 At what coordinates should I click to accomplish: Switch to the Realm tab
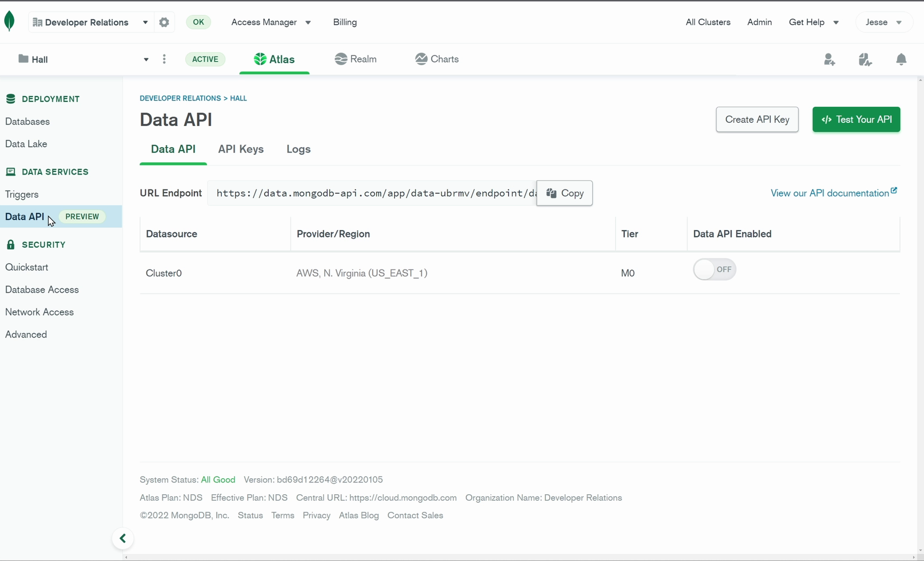pyautogui.click(x=356, y=59)
